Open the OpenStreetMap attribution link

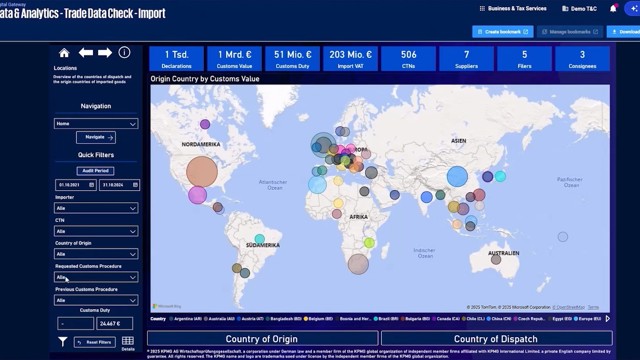coord(569,307)
